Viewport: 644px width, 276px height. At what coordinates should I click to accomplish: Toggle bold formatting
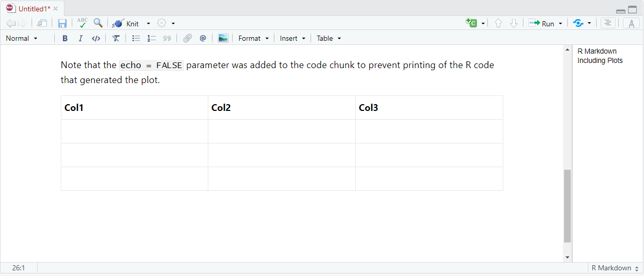coord(65,38)
